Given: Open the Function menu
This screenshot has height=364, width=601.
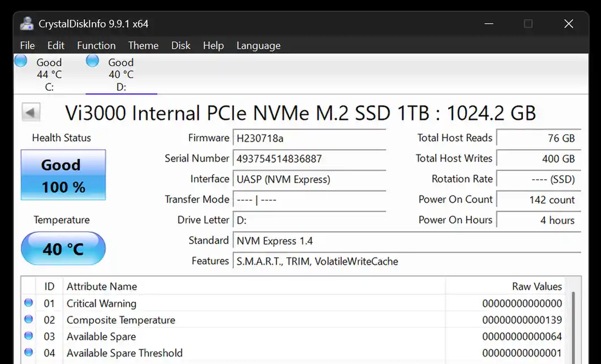Looking at the screenshot, I should (96, 46).
